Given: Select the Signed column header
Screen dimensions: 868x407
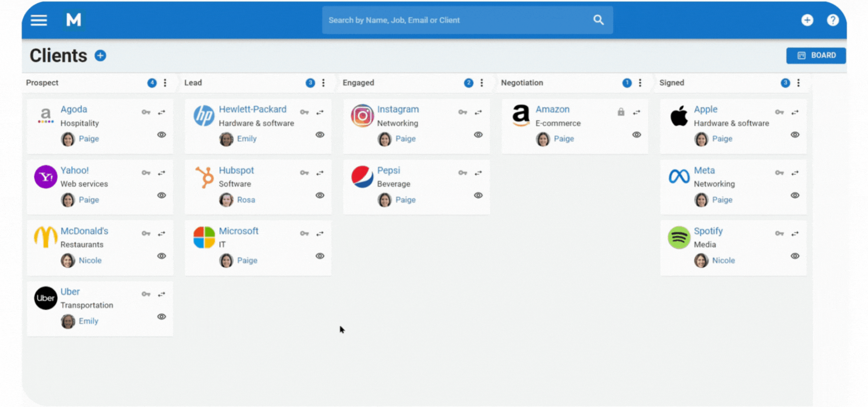Looking at the screenshot, I should click(672, 83).
